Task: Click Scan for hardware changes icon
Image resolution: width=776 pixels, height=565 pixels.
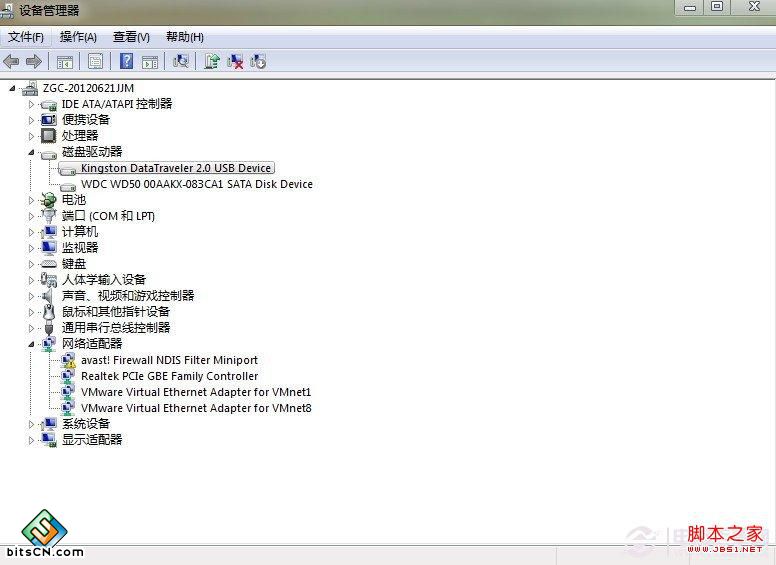Action: point(180,61)
